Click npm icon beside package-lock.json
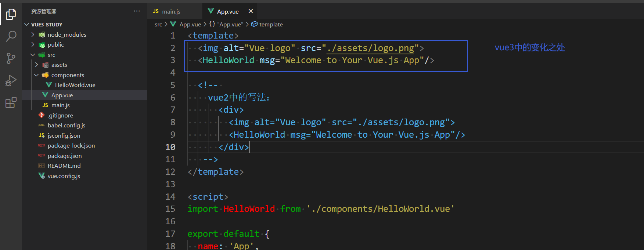 42,145
